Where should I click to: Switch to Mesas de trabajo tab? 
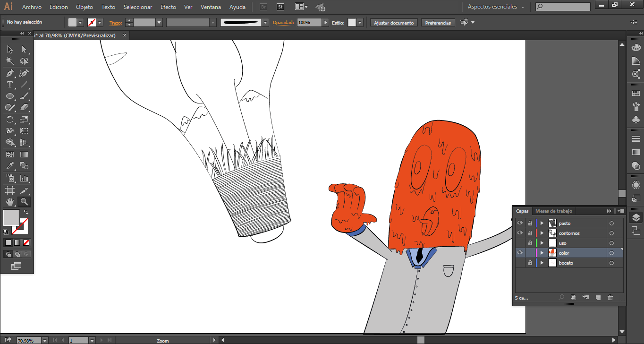553,211
